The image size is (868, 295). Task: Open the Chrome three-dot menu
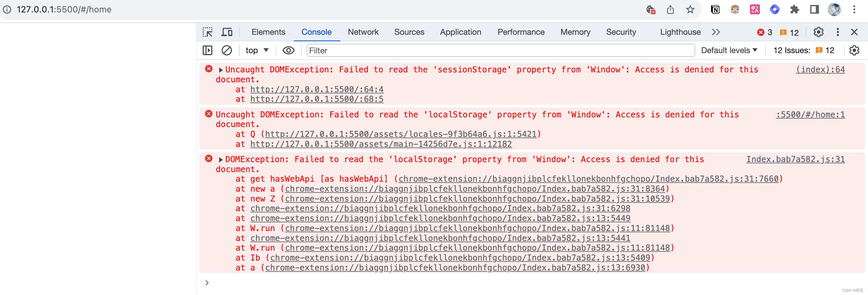pos(854,9)
